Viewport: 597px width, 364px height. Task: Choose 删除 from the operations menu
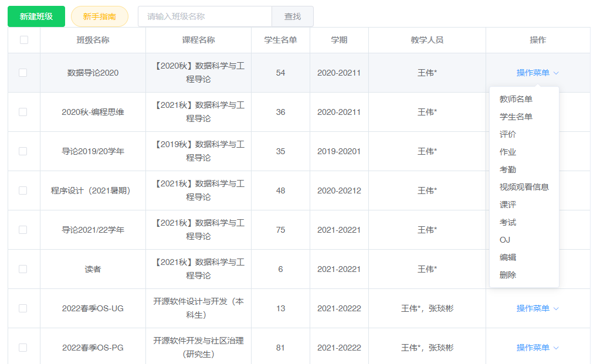tap(508, 275)
